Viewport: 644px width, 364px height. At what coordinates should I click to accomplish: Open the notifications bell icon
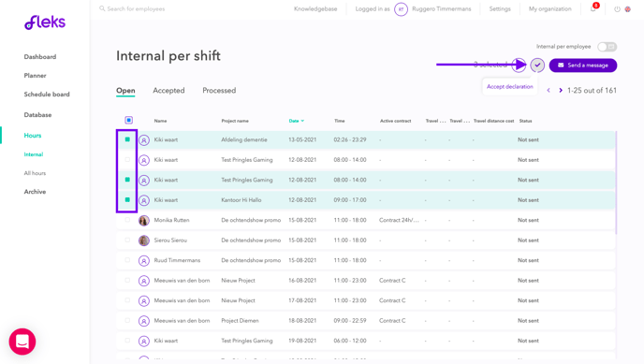(x=593, y=8)
